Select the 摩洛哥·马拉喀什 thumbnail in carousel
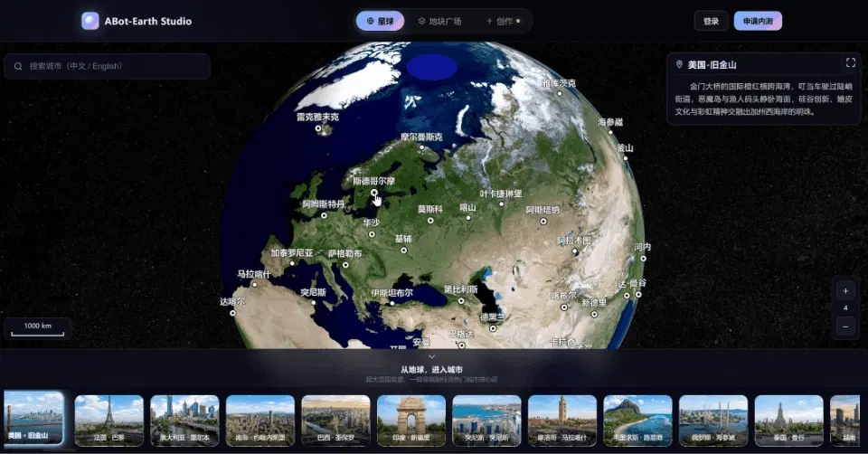The width and height of the screenshot is (868, 454). click(562, 421)
